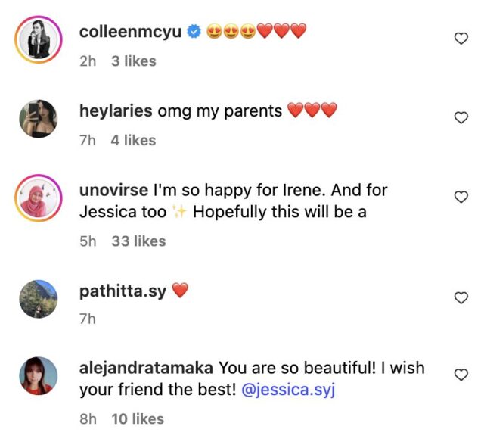Show the 4 likes on heylaries' comment
This screenshot has height=448, width=484.
tap(133, 140)
